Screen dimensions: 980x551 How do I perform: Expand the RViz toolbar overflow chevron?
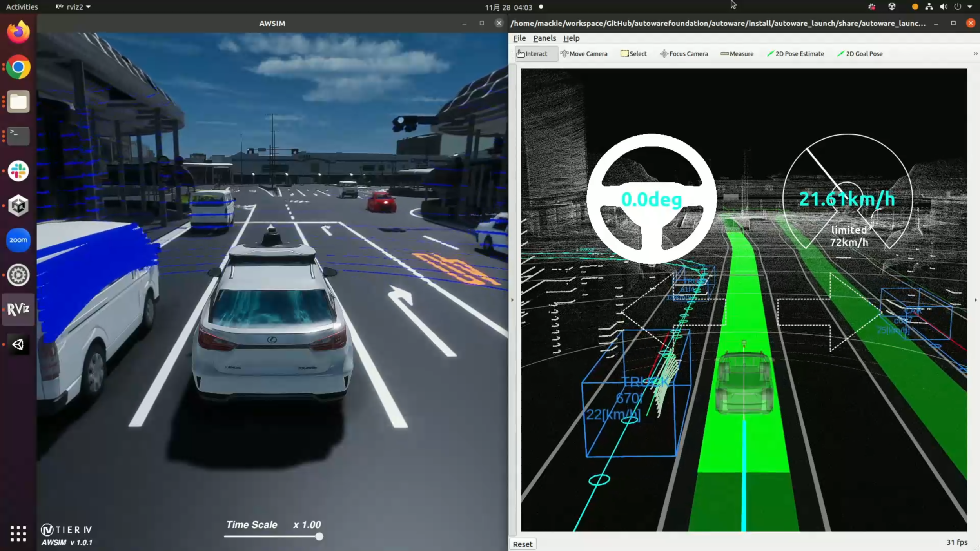975,54
